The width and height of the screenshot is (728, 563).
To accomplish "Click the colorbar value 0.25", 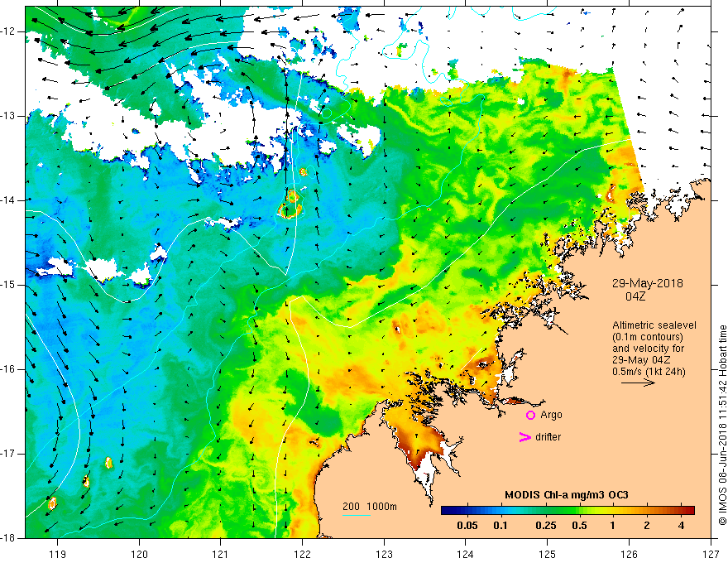I will pyautogui.click(x=545, y=526).
